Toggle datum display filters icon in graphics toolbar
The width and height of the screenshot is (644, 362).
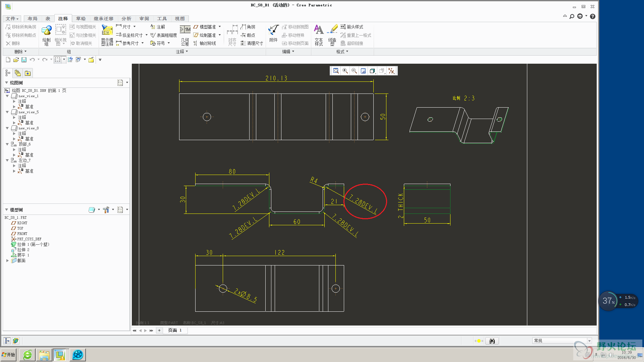click(391, 71)
